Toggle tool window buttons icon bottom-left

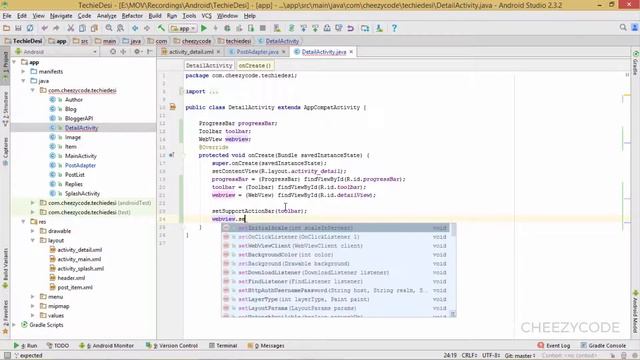click(x=7, y=356)
